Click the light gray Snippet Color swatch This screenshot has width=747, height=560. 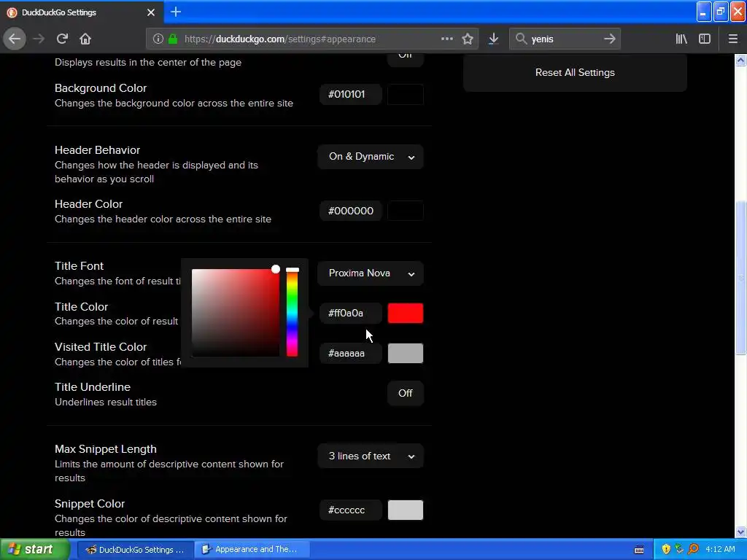pyautogui.click(x=406, y=510)
